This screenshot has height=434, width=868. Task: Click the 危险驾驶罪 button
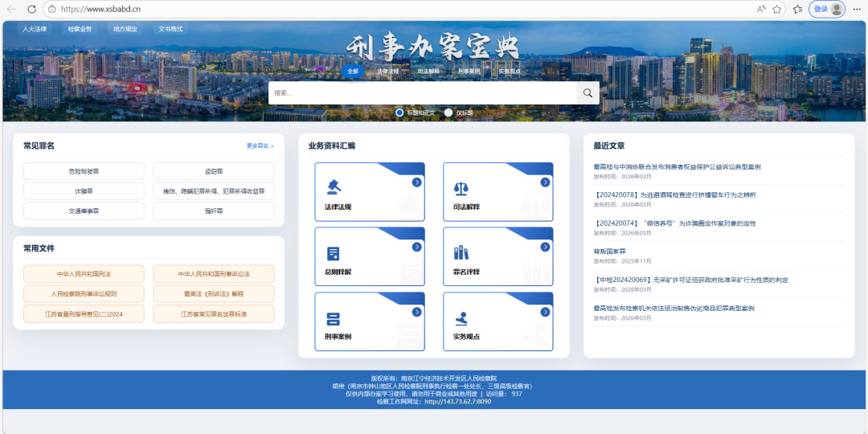coord(84,171)
